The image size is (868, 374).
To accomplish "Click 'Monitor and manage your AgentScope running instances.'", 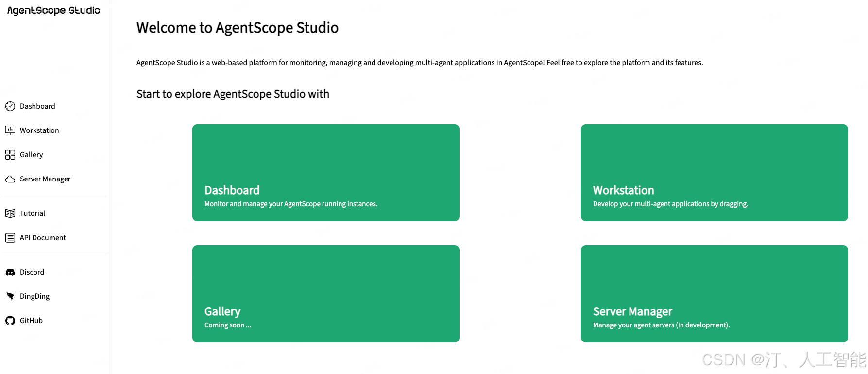I will point(291,204).
